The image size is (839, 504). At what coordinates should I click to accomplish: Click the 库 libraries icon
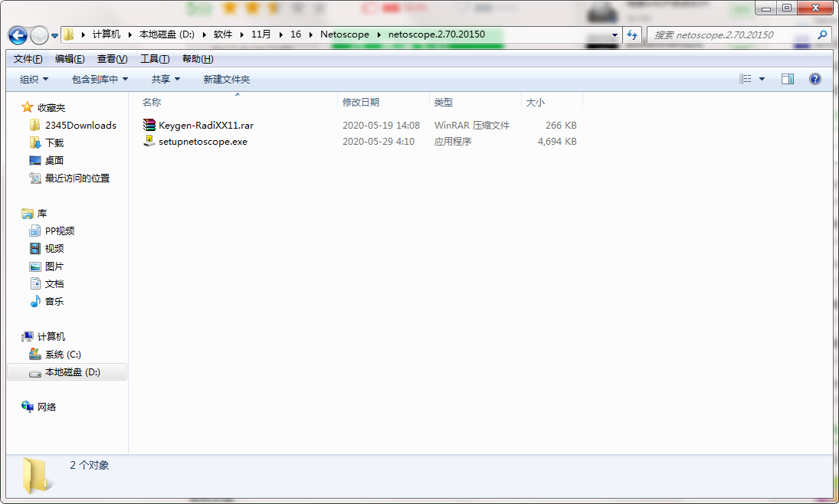tap(28, 214)
